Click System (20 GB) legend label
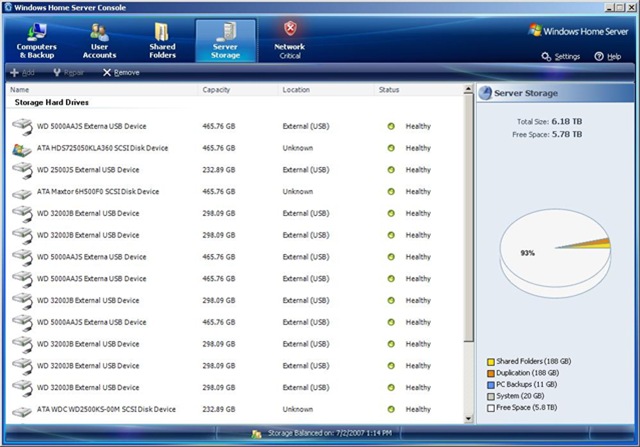The width and height of the screenshot is (640, 447). [520, 396]
